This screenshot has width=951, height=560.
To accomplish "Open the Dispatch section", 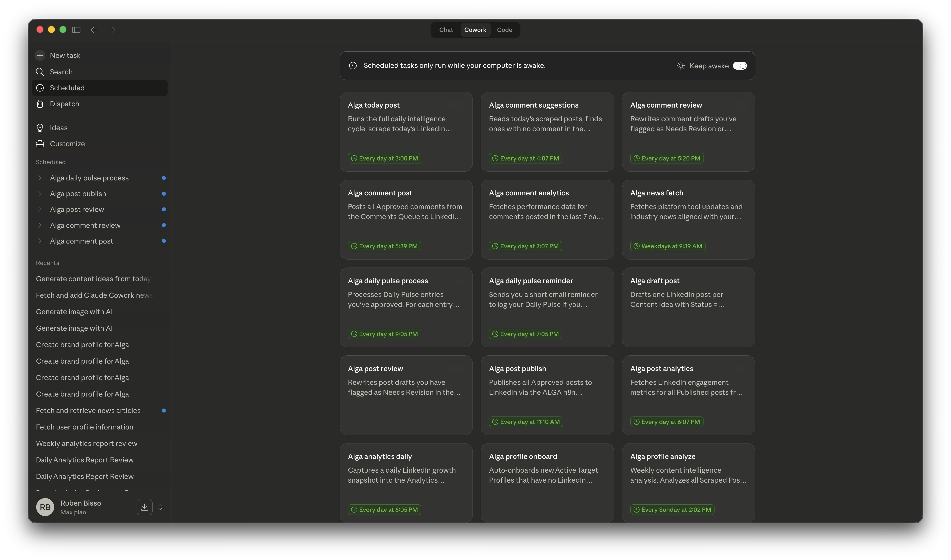I will click(100, 104).
